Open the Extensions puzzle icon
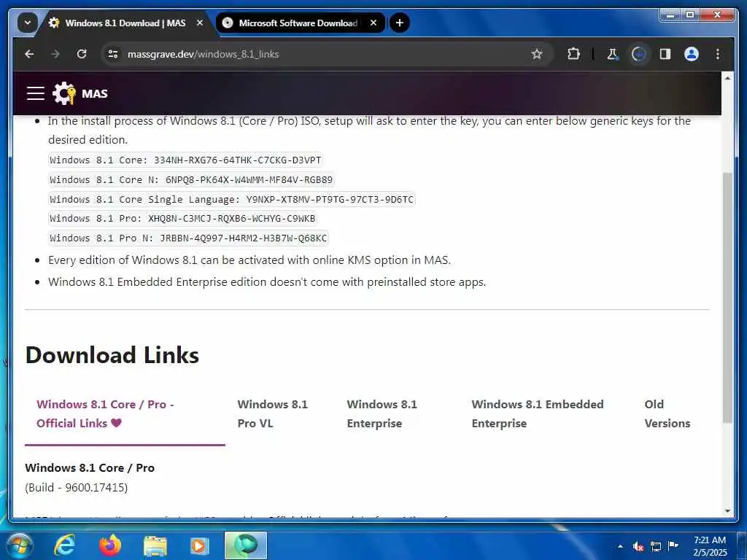Image resolution: width=747 pixels, height=560 pixels. tap(573, 54)
